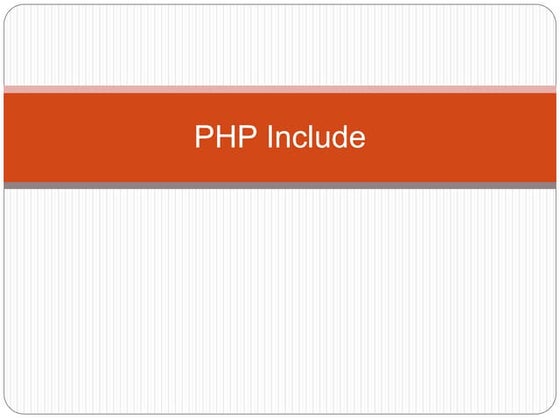Click the empty striped content area below banner

click(x=280, y=300)
